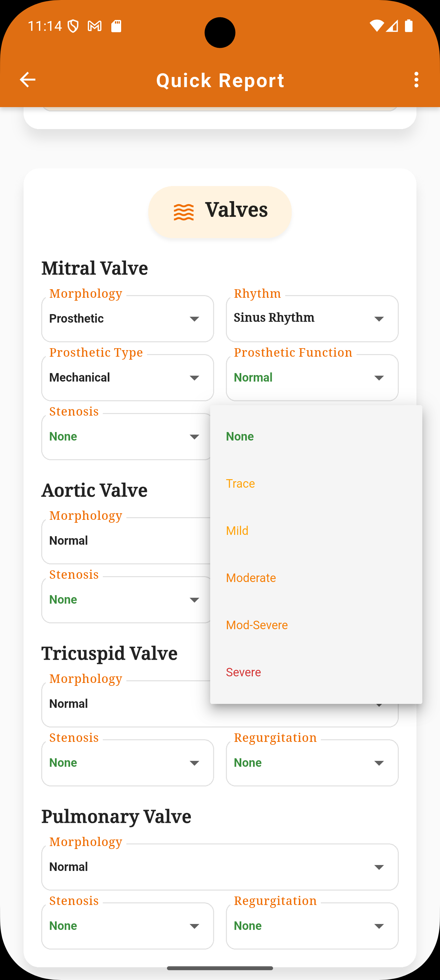Tap the Gmail icon in status bar
Image resolution: width=440 pixels, height=980 pixels.
95,26
